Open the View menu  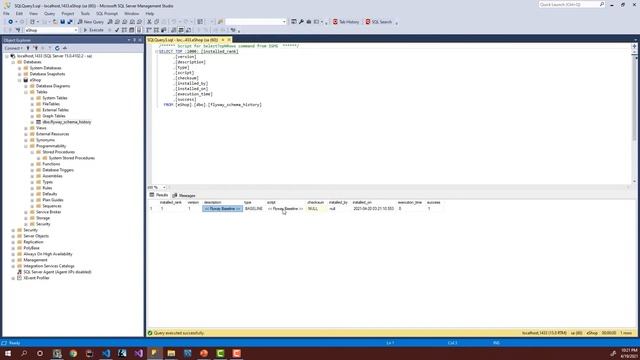point(33,13)
